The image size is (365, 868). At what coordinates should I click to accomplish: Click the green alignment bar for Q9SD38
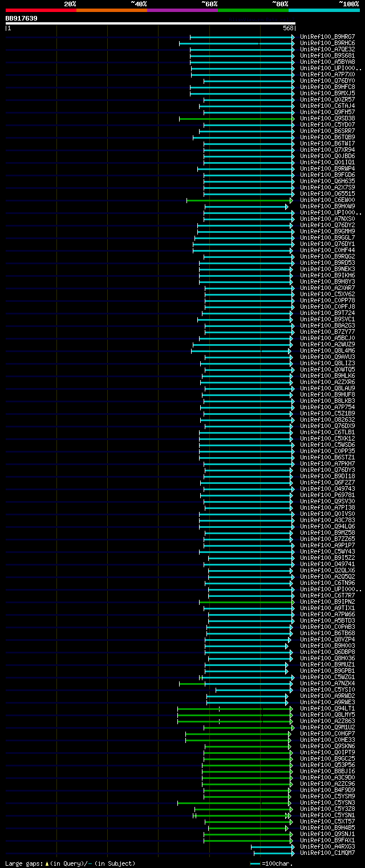[236, 119]
